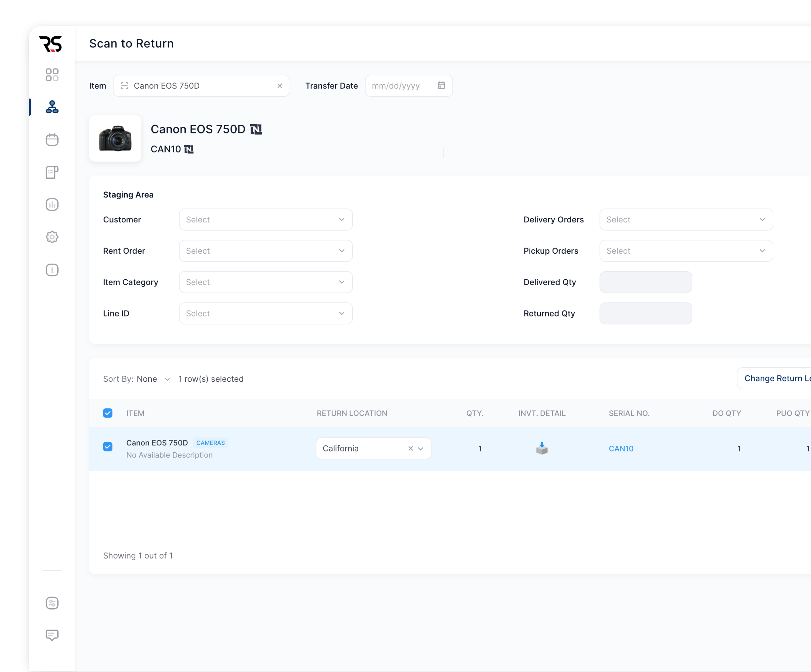811x672 pixels.
Task: Select the inventory hierarchy sidebar icon
Action: pos(52,107)
